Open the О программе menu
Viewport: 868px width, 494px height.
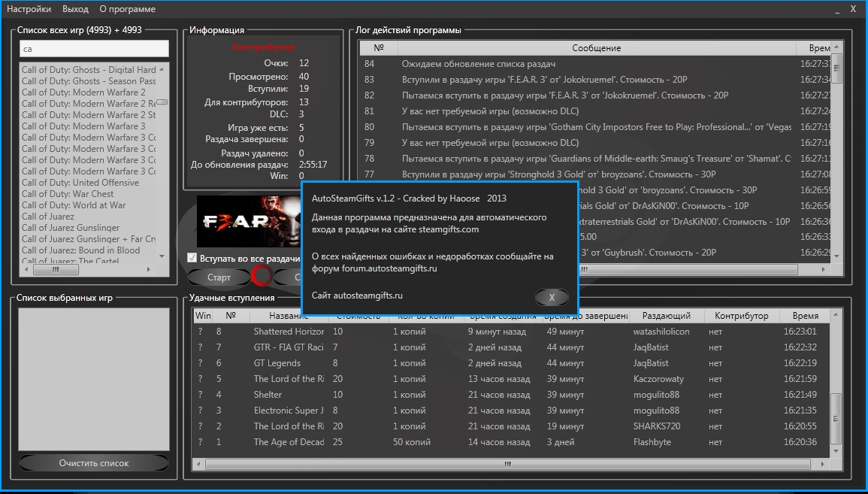coord(127,9)
